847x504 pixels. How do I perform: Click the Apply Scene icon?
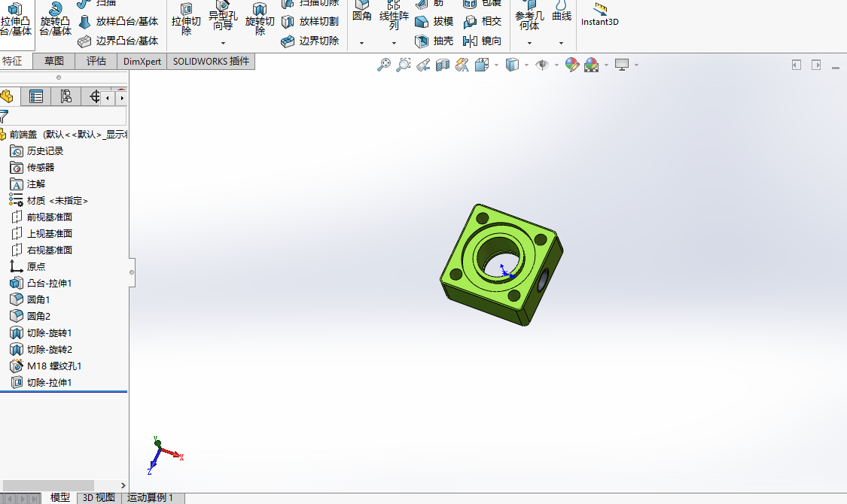pyautogui.click(x=592, y=65)
